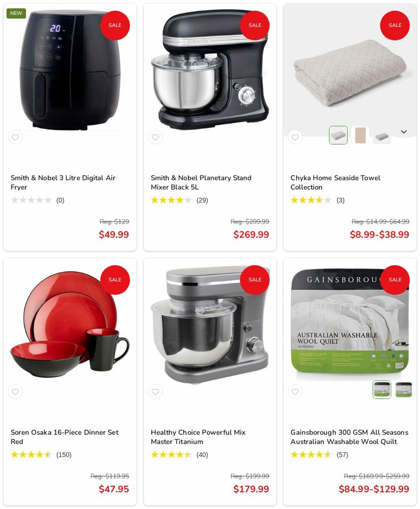Click the Healthy Choice mixer product image

pos(210,324)
